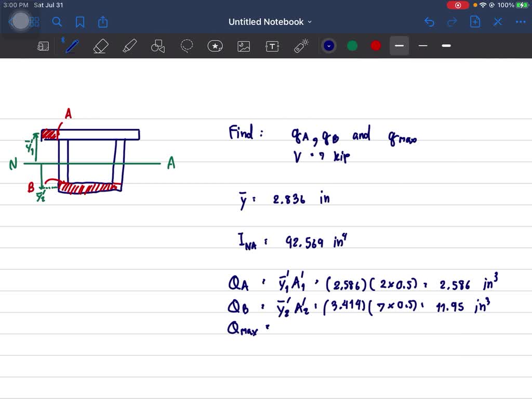This screenshot has width=532, height=399.
Task: Insert an image with the photo tool
Action: click(244, 46)
